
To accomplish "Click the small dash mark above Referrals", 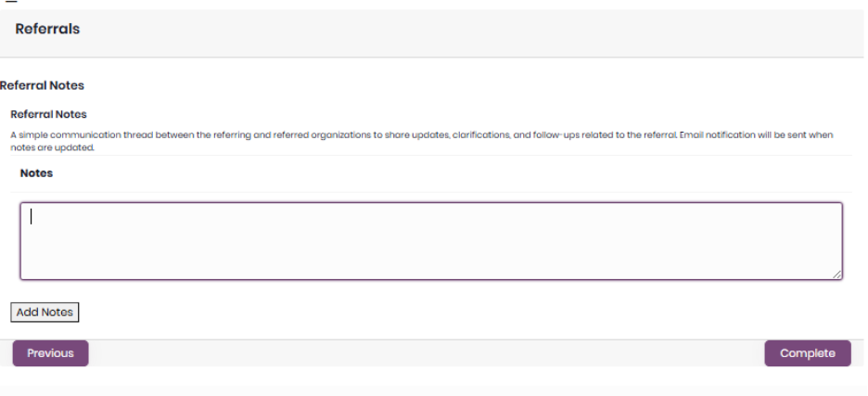I will click(11, 3).
